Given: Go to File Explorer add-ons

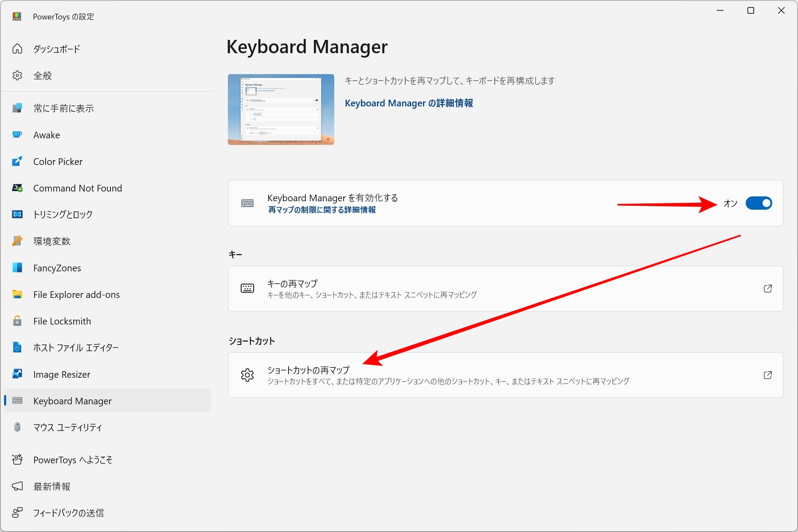Looking at the screenshot, I should tap(107, 294).
